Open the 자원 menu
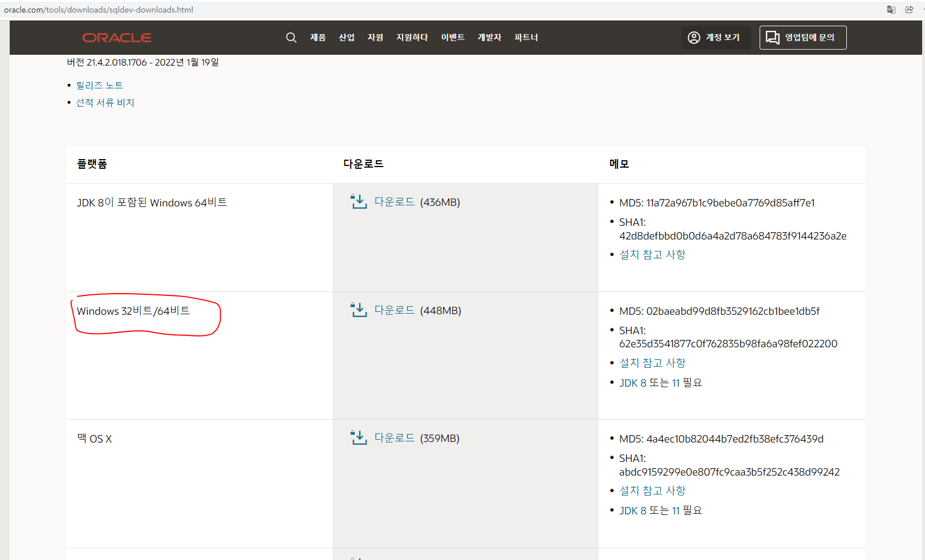This screenshot has width=925, height=560. pyautogui.click(x=375, y=38)
